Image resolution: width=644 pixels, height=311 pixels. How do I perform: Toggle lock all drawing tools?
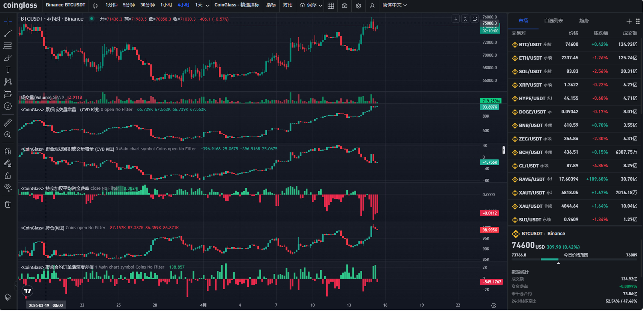point(8,175)
